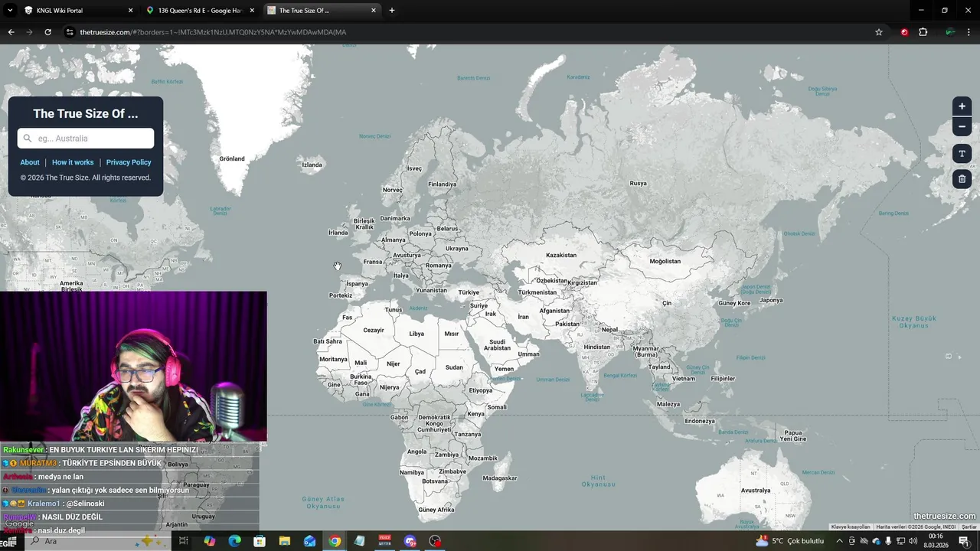Switch to the 136 Queen's Rd E tab

click(201, 11)
